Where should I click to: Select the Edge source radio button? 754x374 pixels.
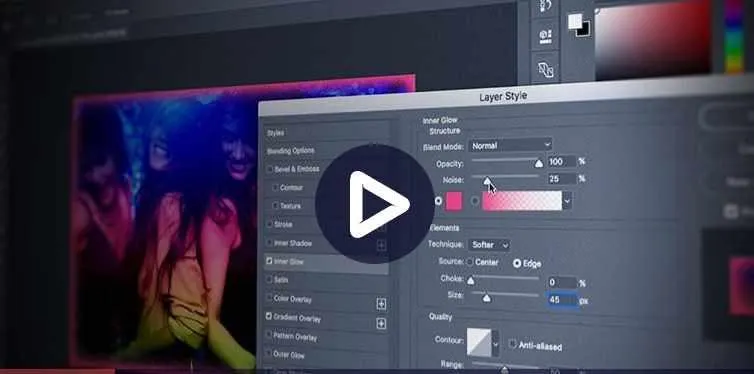pos(517,263)
